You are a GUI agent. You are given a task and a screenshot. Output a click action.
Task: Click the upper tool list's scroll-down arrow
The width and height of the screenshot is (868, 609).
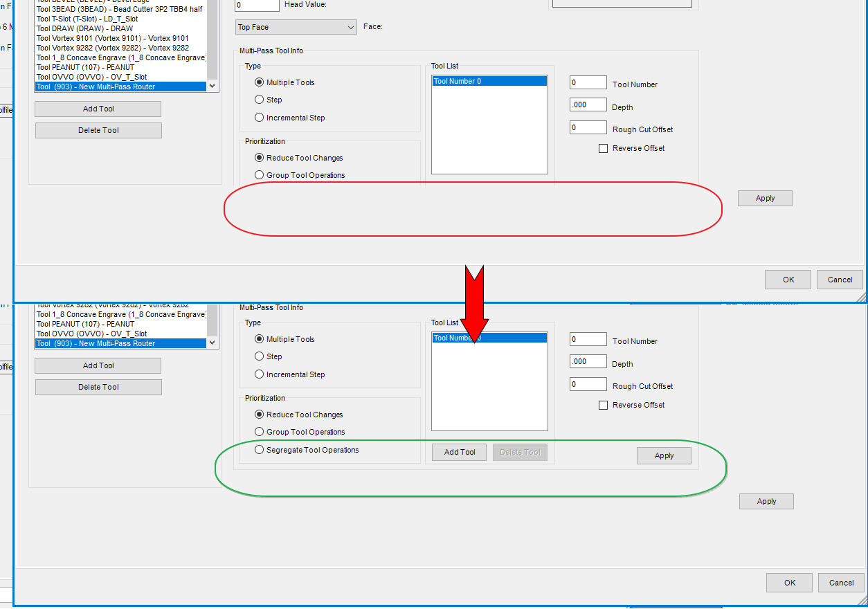click(213, 87)
